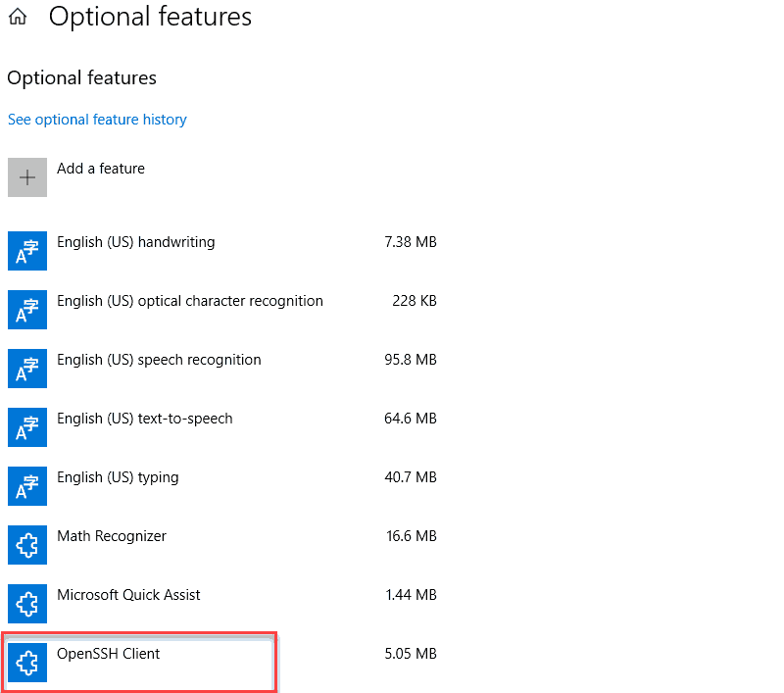Image resolution: width=784 pixels, height=693 pixels.
Task: Click Add a feature
Action: point(101,168)
